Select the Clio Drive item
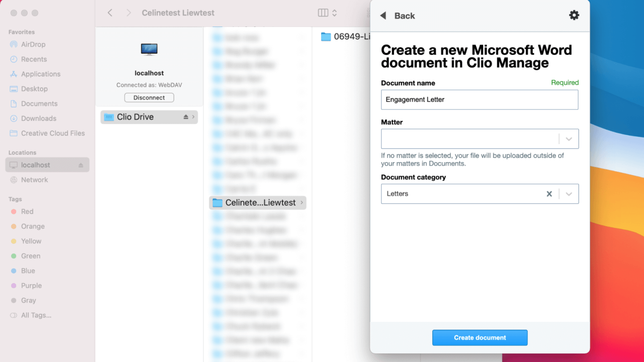Image resolution: width=644 pixels, height=362 pixels. click(x=149, y=117)
